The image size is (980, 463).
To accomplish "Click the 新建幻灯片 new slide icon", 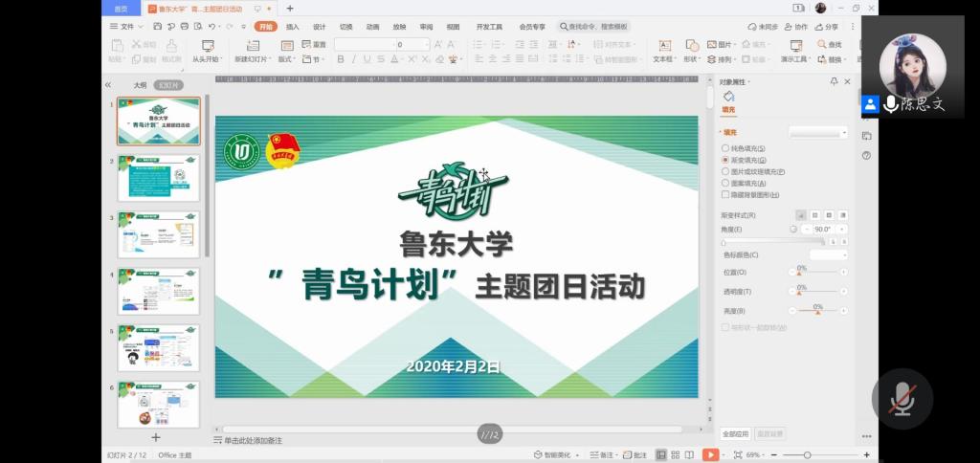I will [253, 46].
